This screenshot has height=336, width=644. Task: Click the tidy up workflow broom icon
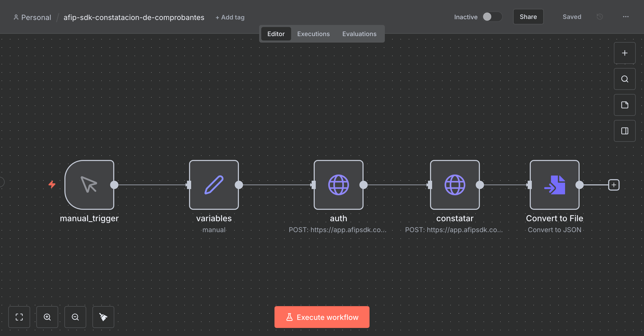pyautogui.click(x=103, y=317)
